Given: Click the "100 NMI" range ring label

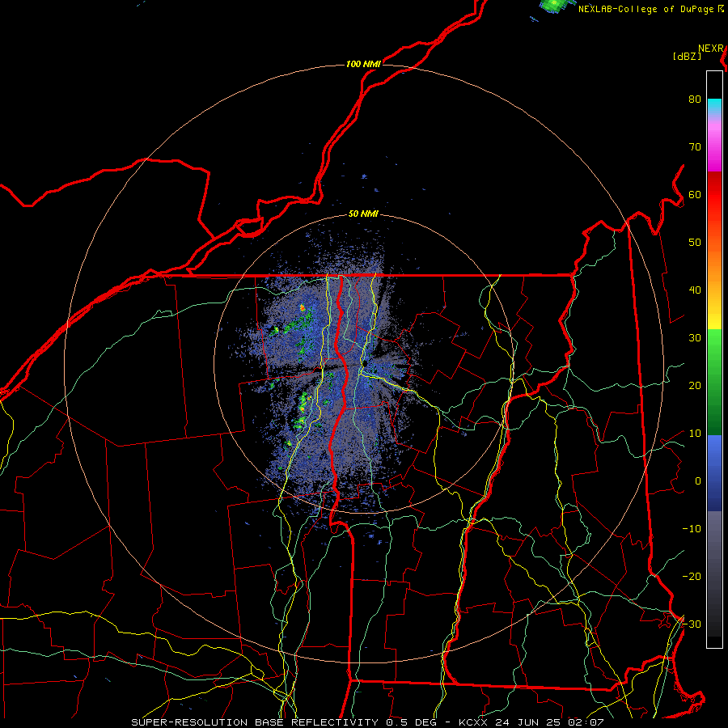Looking at the screenshot, I should point(363,64).
